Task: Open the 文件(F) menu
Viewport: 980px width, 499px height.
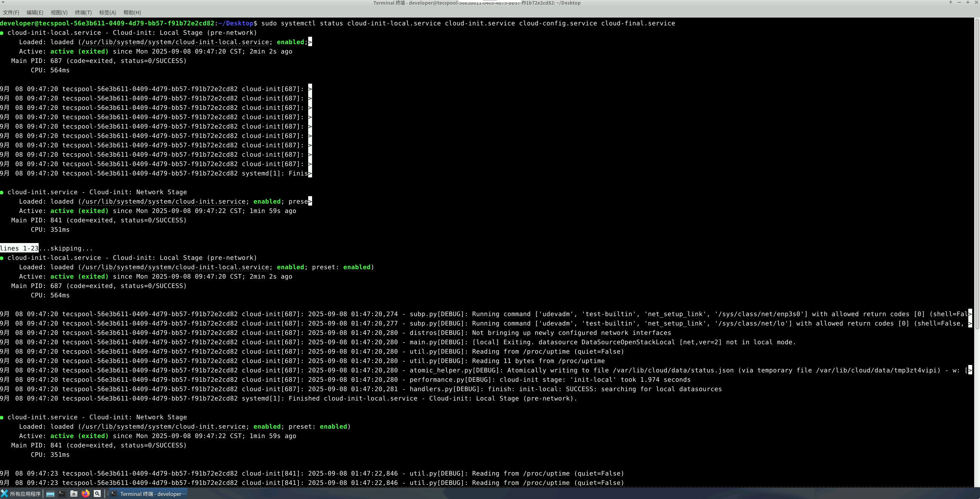Action: [11, 13]
